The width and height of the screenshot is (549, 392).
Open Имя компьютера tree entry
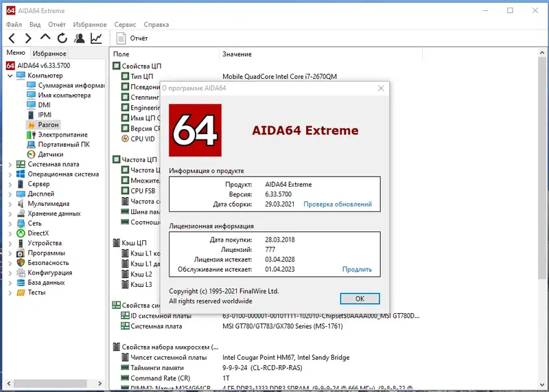click(59, 95)
